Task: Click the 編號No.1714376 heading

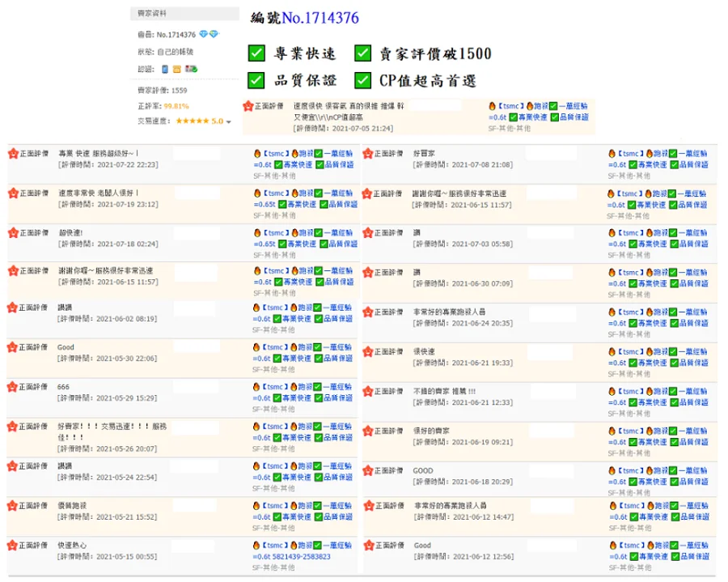Action: [304, 18]
